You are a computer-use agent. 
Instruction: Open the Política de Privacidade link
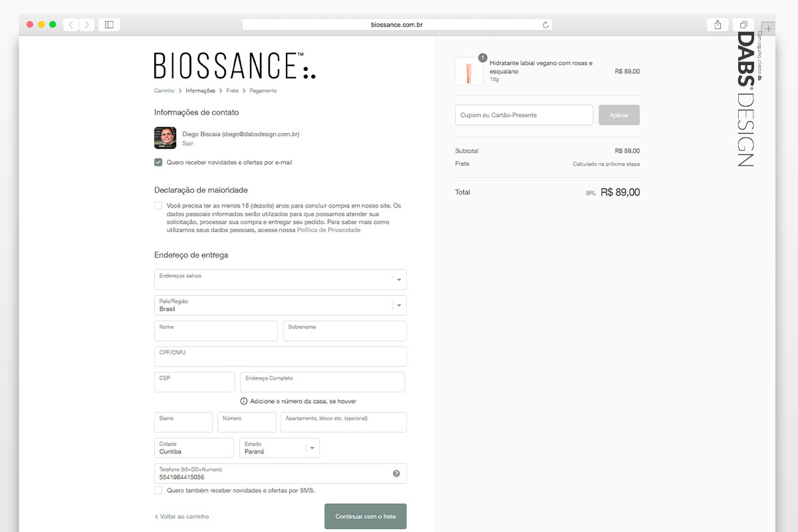pos(329,230)
